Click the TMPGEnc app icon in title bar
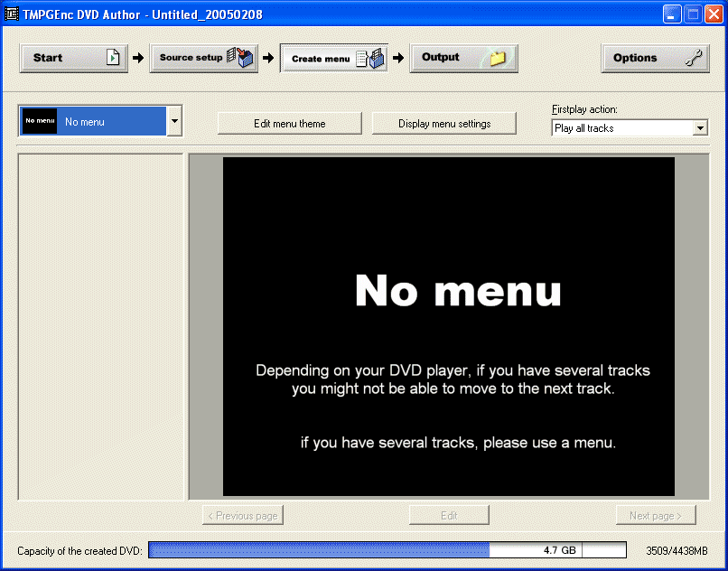The width and height of the screenshot is (728, 571). click(x=11, y=14)
